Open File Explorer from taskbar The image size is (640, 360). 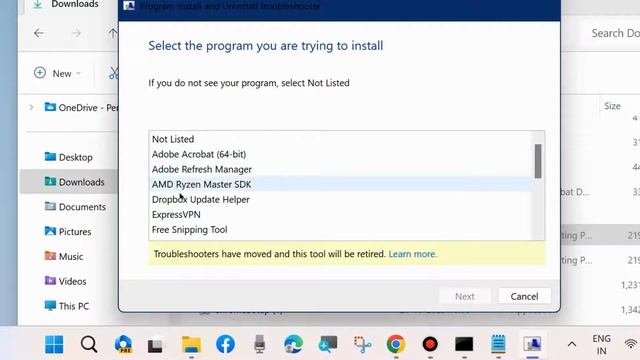(191, 344)
